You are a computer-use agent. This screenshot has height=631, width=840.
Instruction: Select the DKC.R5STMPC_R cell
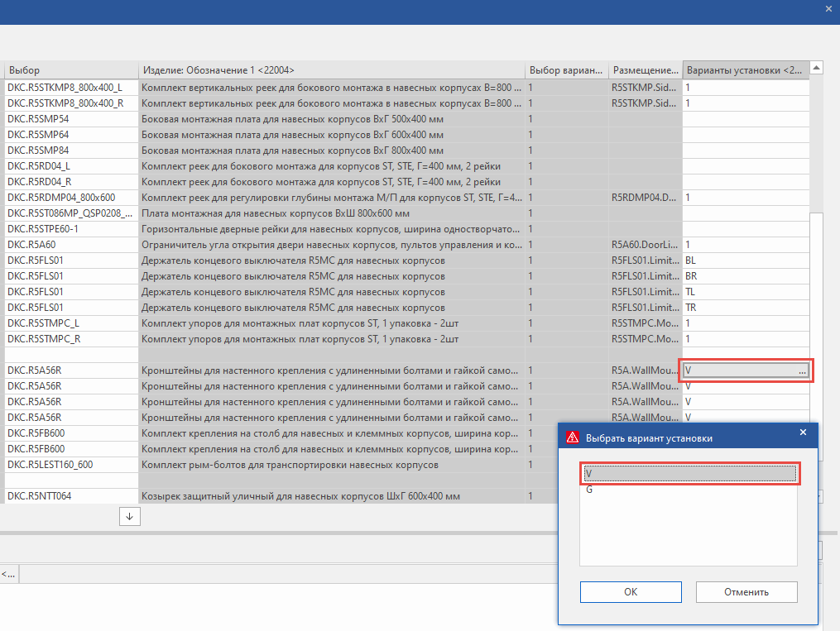[x=71, y=339]
